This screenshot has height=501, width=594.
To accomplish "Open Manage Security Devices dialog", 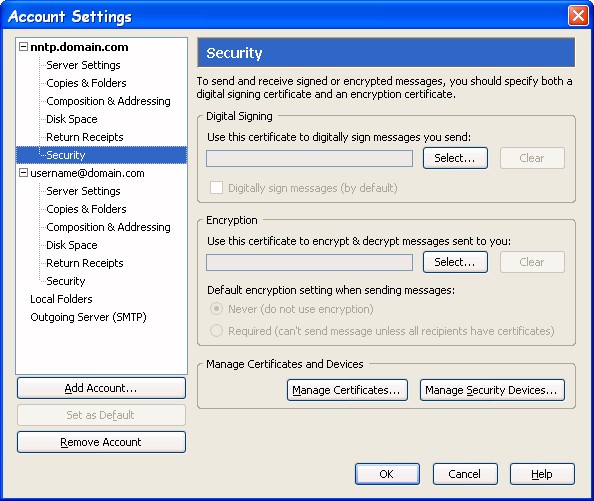I will (x=492, y=390).
